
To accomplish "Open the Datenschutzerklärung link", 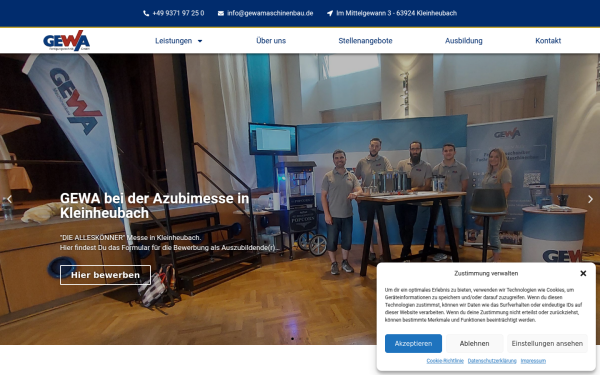I will pyautogui.click(x=492, y=361).
